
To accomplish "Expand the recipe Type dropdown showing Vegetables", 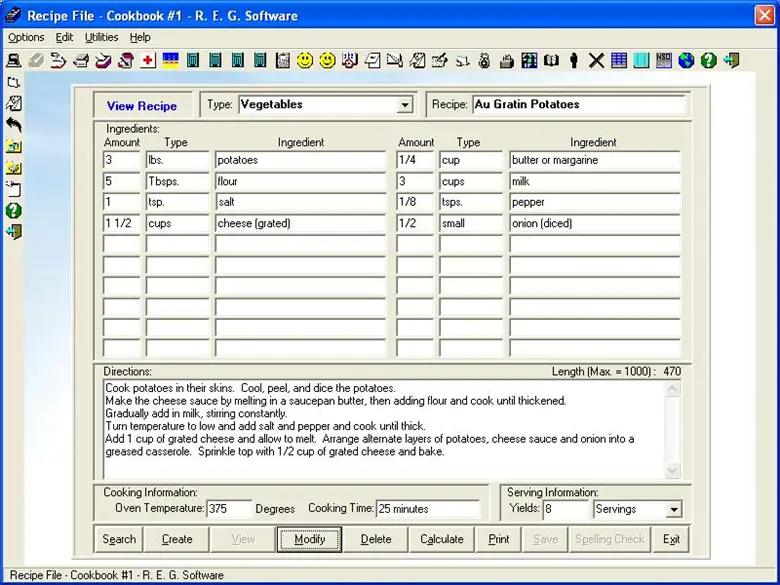I will pyautogui.click(x=404, y=105).
